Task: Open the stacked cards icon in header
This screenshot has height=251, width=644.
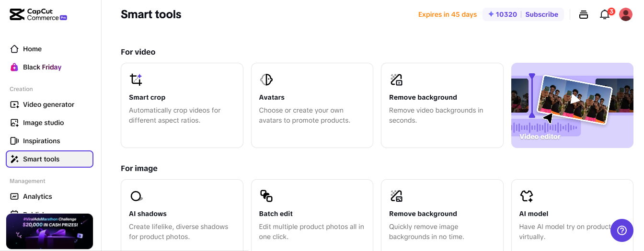Action: [584, 14]
